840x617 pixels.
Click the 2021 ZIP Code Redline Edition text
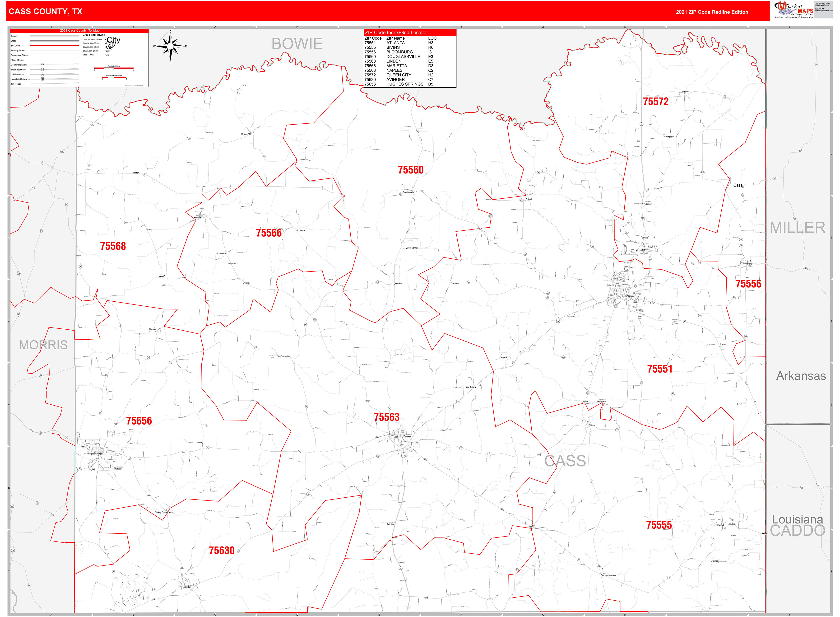[x=712, y=12]
